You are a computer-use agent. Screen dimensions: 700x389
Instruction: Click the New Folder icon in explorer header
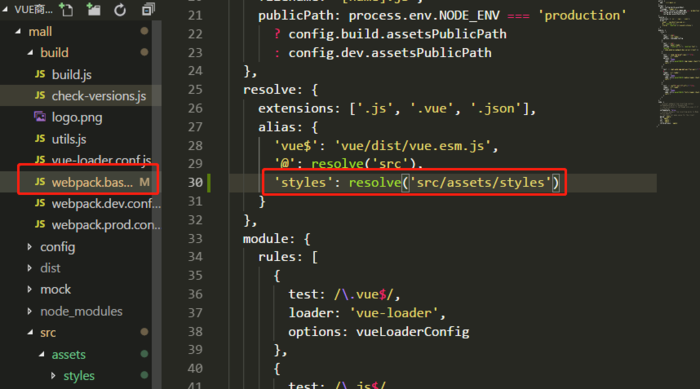pyautogui.click(x=94, y=9)
